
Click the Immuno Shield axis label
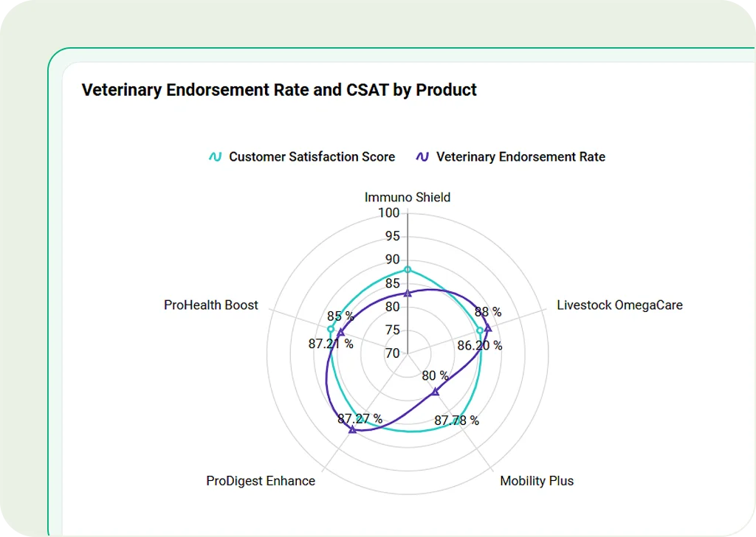[408, 198]
